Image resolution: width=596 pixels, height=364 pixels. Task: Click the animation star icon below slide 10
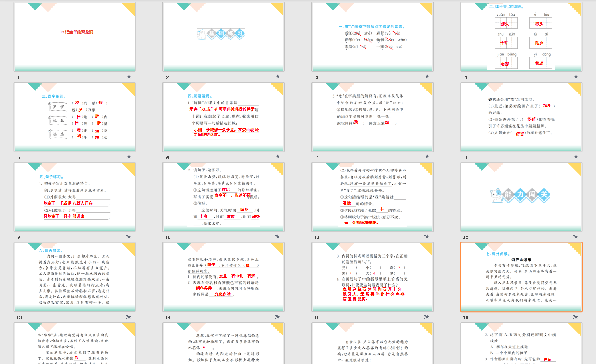click(277, 236)
